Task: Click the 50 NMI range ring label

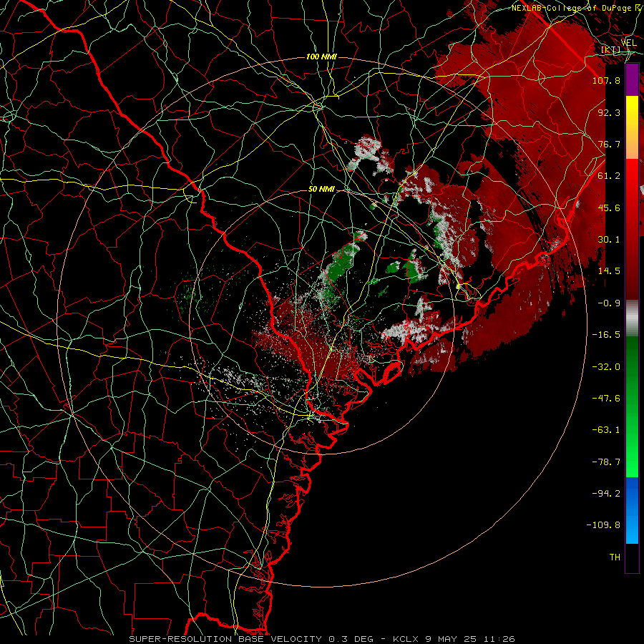Action: click(321, 190)
